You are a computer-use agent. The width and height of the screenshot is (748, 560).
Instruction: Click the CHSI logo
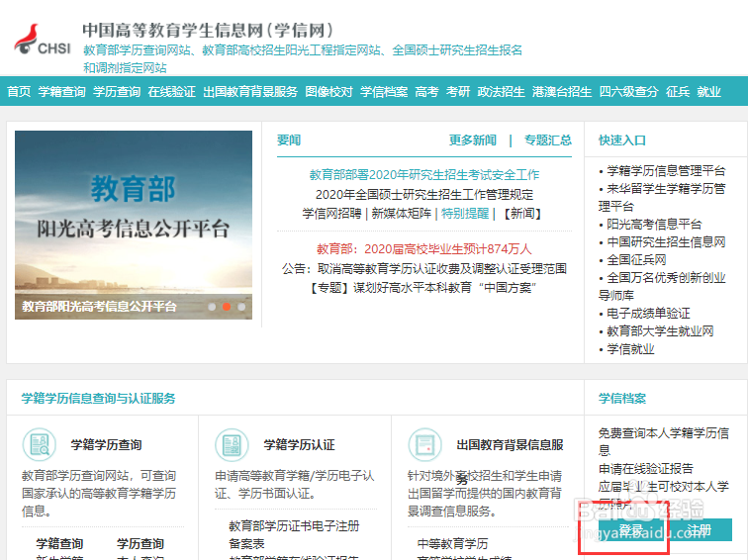tap(42, 41)
